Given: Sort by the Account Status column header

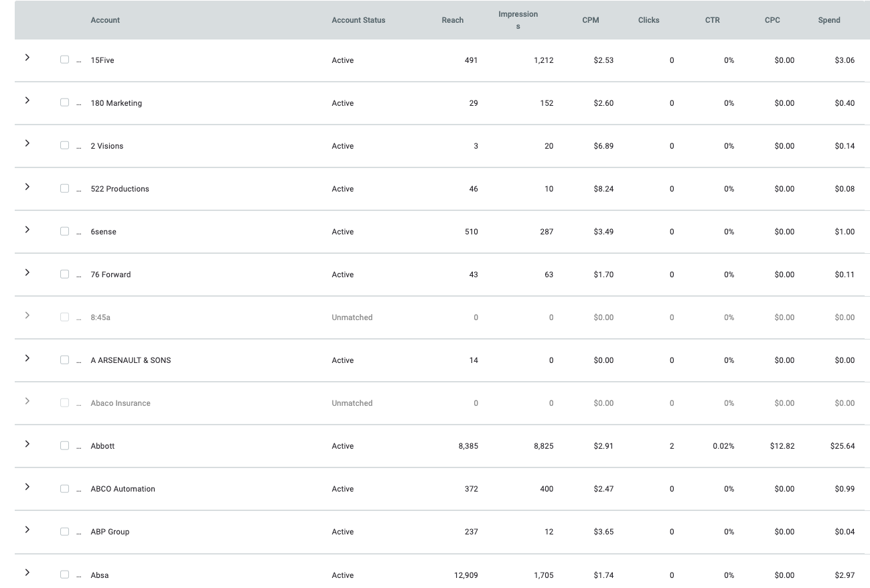Looking at the screenshot, I should click(358, 20).
